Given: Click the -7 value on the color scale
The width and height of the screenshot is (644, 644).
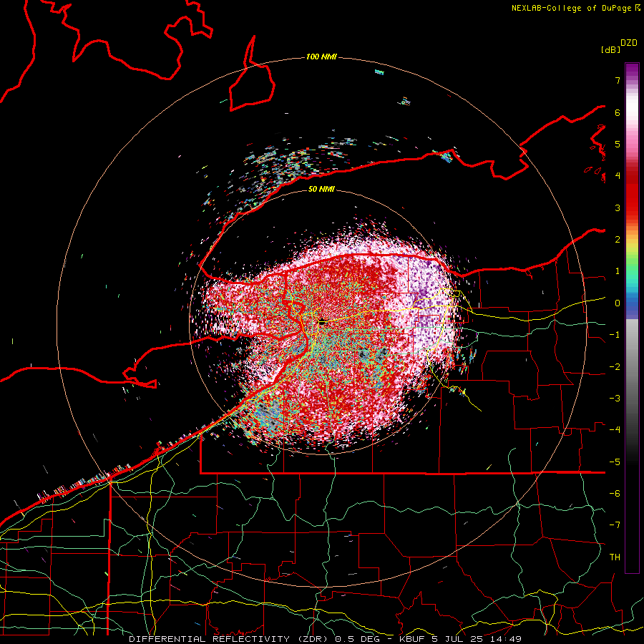Looking at the screenshot, I should coord(615,525).
